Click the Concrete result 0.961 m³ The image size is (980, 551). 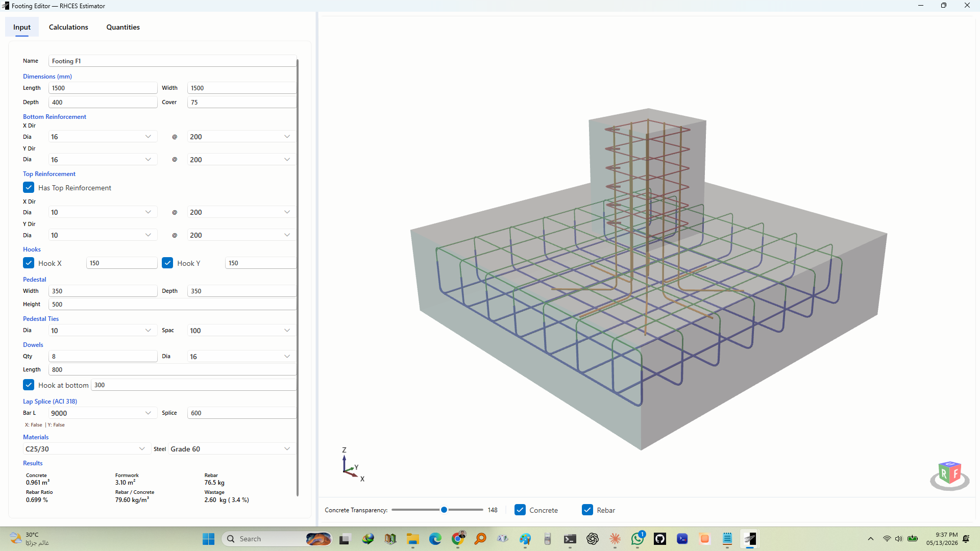(38, 483)
